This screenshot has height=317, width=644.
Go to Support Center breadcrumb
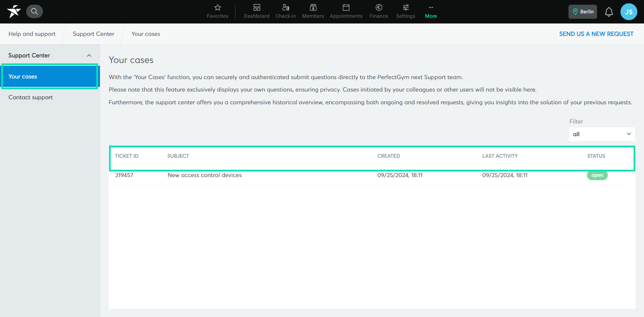tap(94, 34)
